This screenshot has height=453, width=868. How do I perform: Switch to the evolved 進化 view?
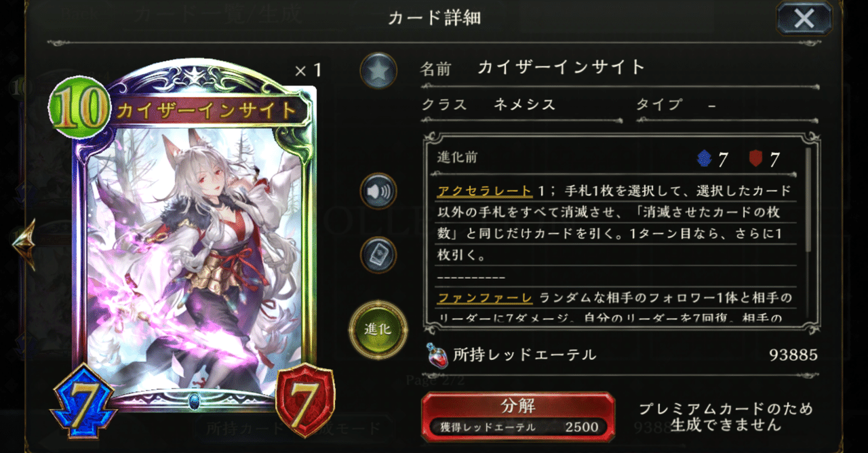[378, 330]
